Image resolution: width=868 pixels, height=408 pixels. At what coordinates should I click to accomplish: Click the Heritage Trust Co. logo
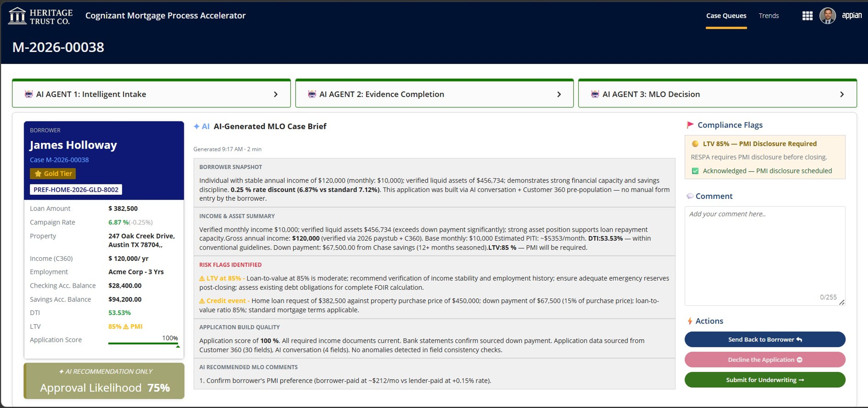coord(40,16)
